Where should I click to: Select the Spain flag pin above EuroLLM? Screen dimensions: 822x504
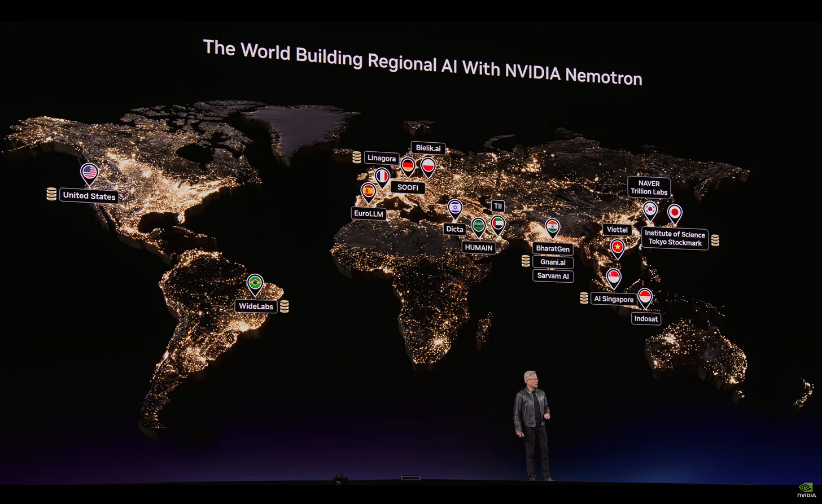pyautogui.click(x=369, y=193)
